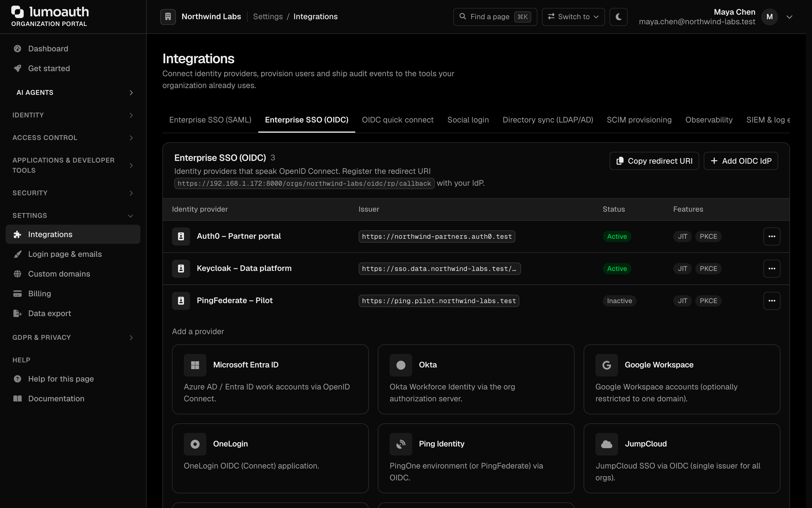
Task: Click the Auth0 issuer URL
Action: tap(436, 237)
